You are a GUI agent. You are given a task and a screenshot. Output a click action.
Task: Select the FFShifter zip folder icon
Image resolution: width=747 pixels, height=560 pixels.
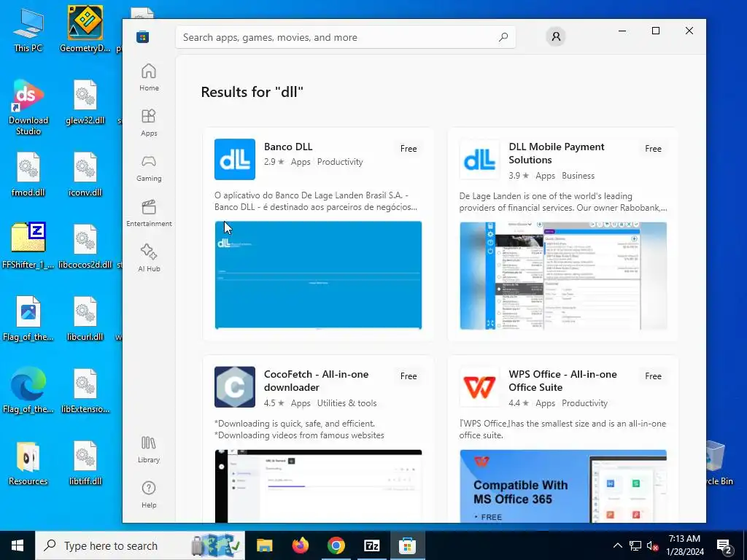(28, 245)
